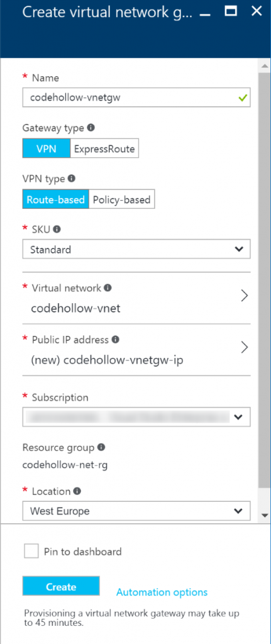
Task: Choose Route-based VPN type
Action: [56, 199]
